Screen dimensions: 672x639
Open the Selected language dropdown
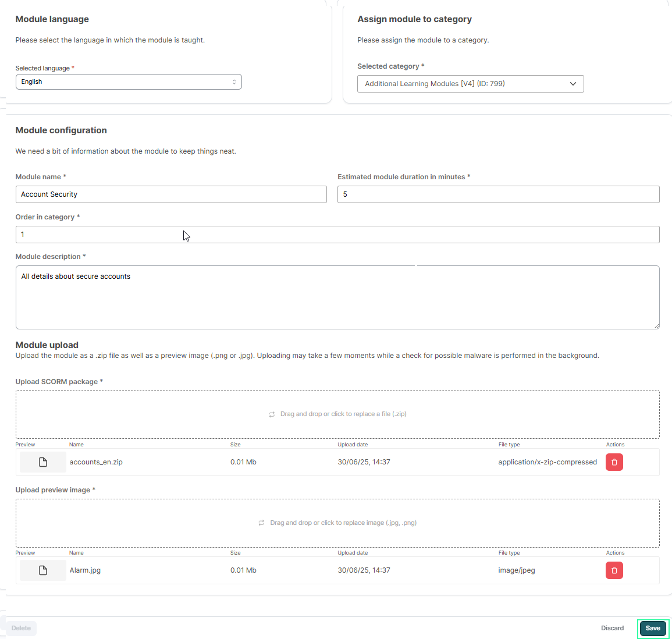[128, 82]
